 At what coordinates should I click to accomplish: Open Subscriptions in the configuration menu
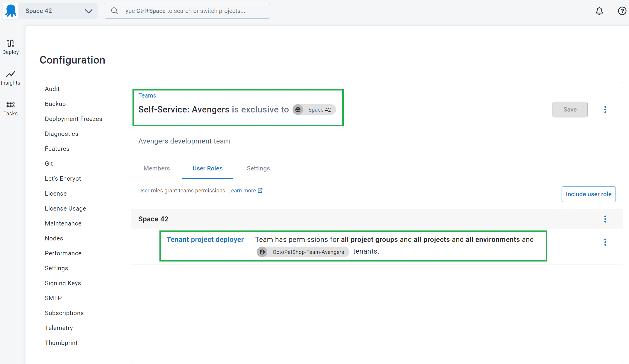tap(64, 313)
